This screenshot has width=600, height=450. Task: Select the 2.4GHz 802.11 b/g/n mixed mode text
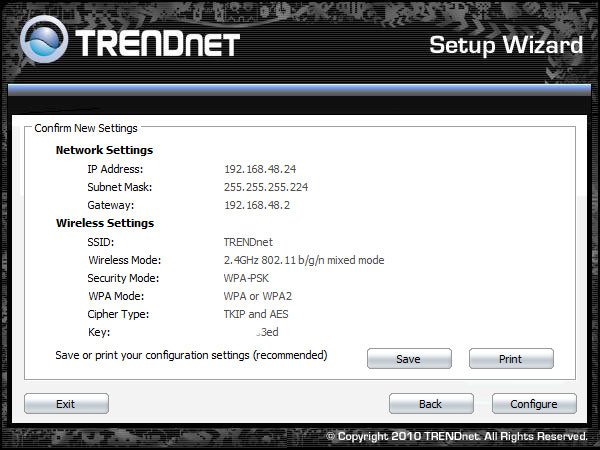click(304, 260)
